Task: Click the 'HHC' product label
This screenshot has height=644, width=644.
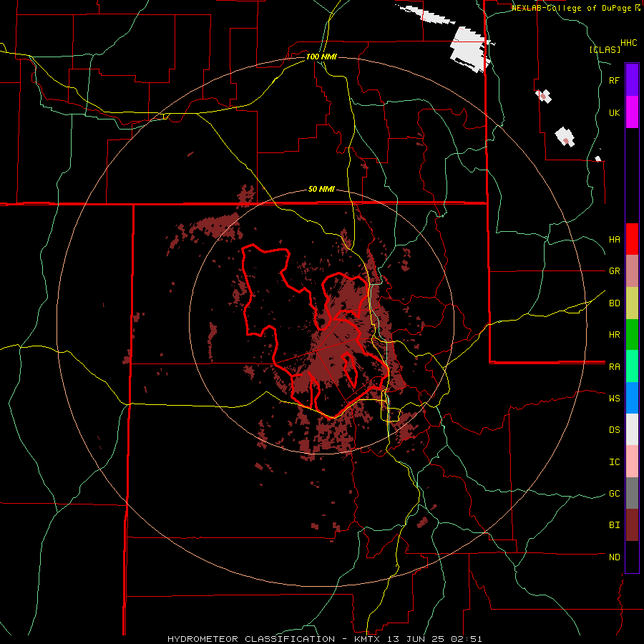Action: 628,43
